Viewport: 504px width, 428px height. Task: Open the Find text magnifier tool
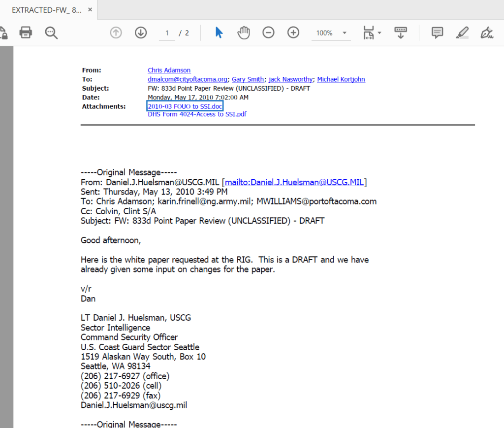[x=51, y=33]
